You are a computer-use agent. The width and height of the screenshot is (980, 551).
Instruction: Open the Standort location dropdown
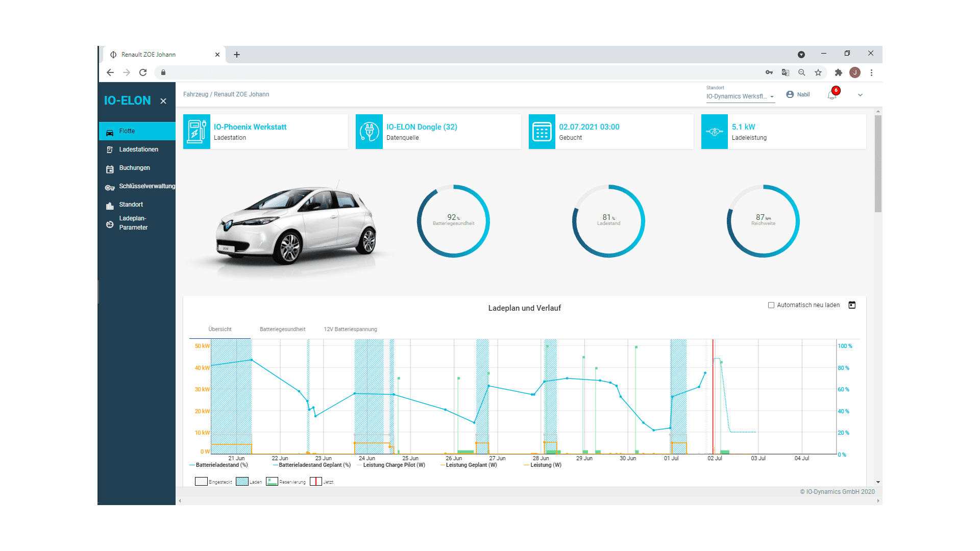[x=740, y=96]
